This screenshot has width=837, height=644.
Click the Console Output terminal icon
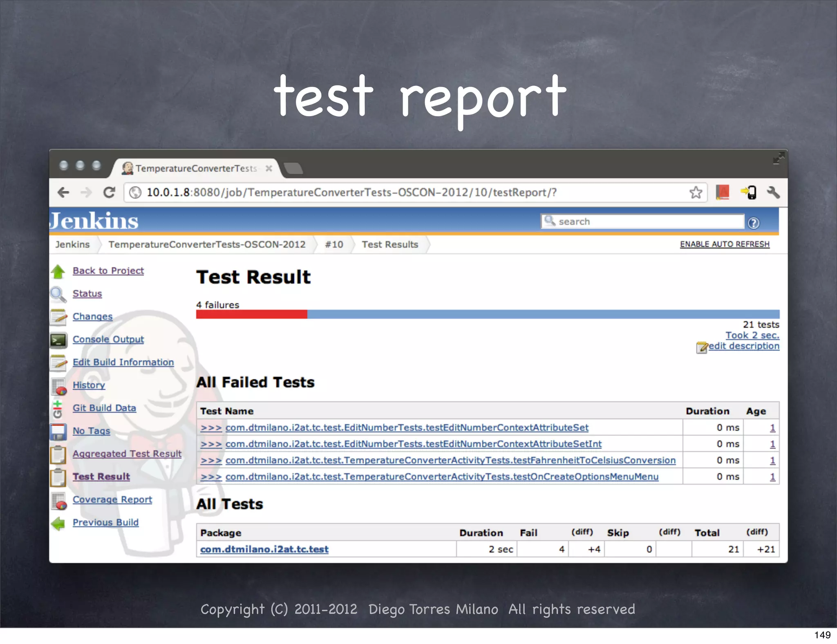tap(58, 340)
